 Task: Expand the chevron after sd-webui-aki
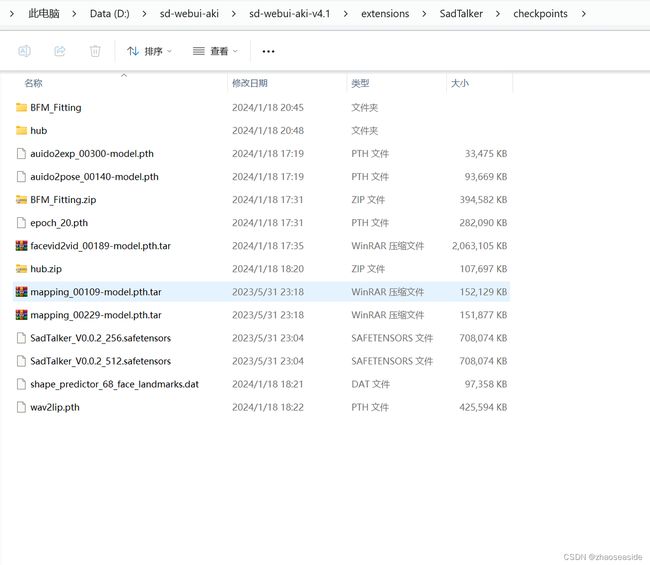pyautogui.click(x=234, y=14)
